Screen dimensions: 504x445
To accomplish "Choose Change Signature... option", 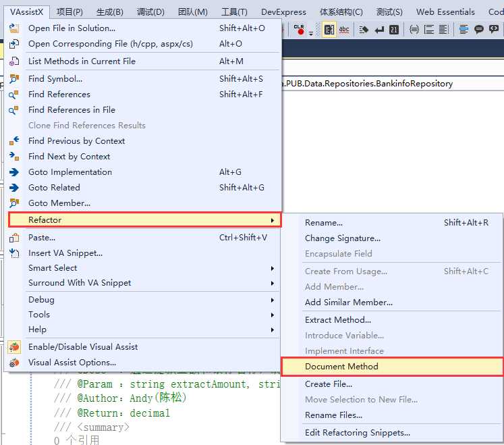I will 392,238.
